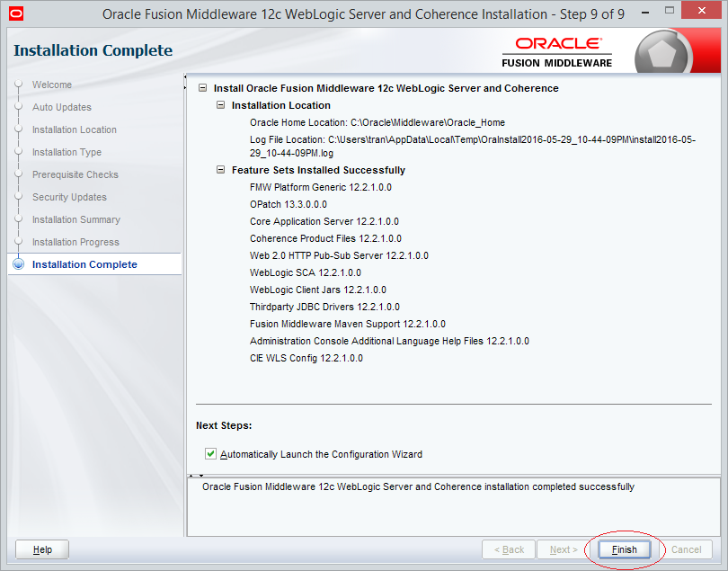The height and width of the screenshot is (571, 728).
Task: Collapse the Install Oracle Fusion Middleware root node
Action: [202, 88]
